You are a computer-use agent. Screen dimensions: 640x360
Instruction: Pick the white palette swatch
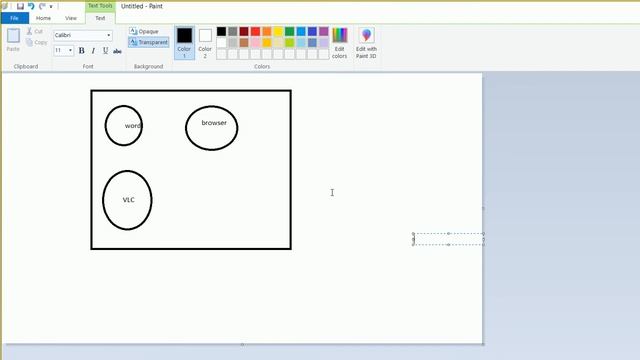[221, 42]
